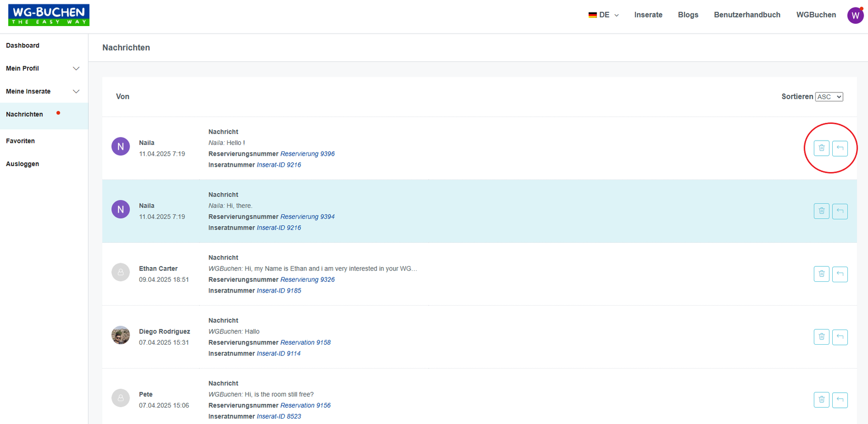
Task: Open Favoriten in the sidebar
Action: tap(21, 141)
